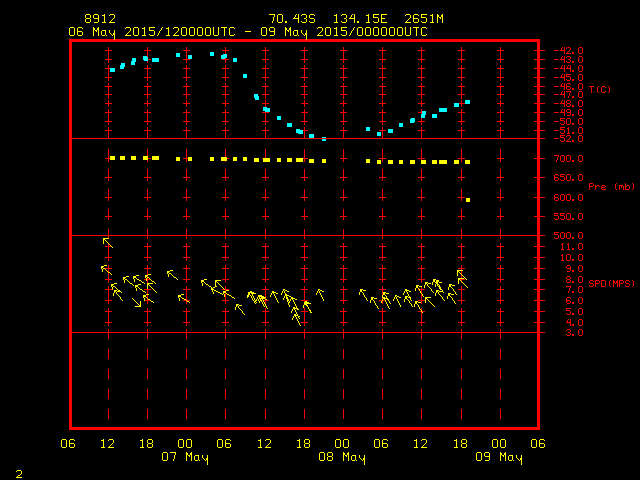Image resolution: width=640 pixels, height=480 pixels.
Task: Click the 08 May date label
Action: tap(342, 457)
